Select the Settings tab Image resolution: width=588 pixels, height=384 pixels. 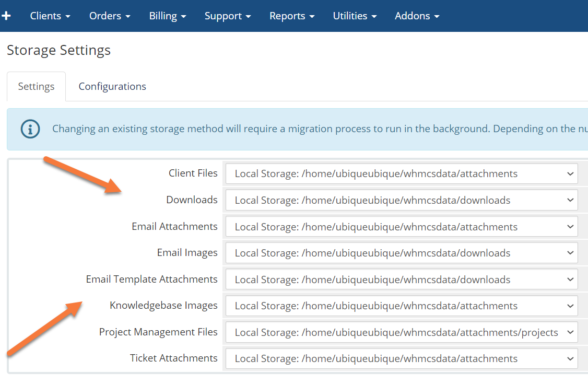pos(36,86)
